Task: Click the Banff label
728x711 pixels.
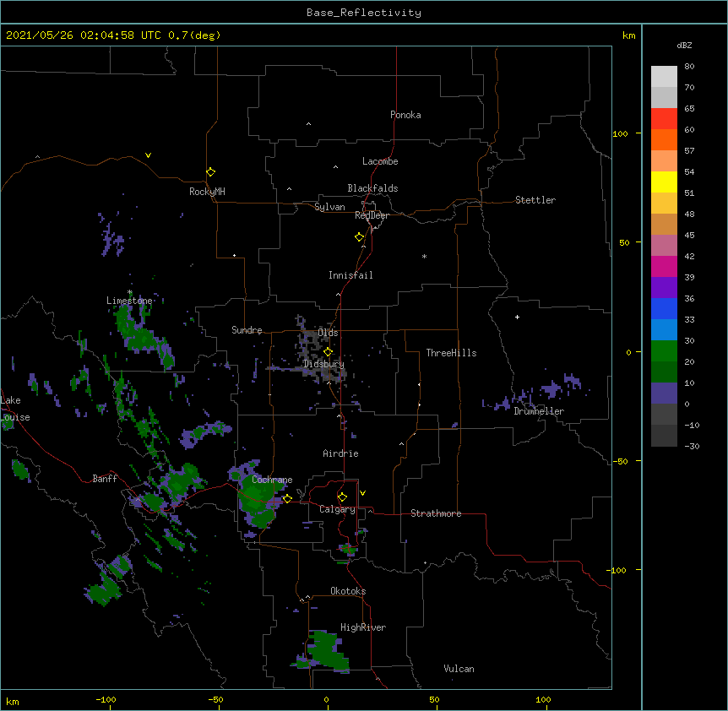Action: coord(105,479)
